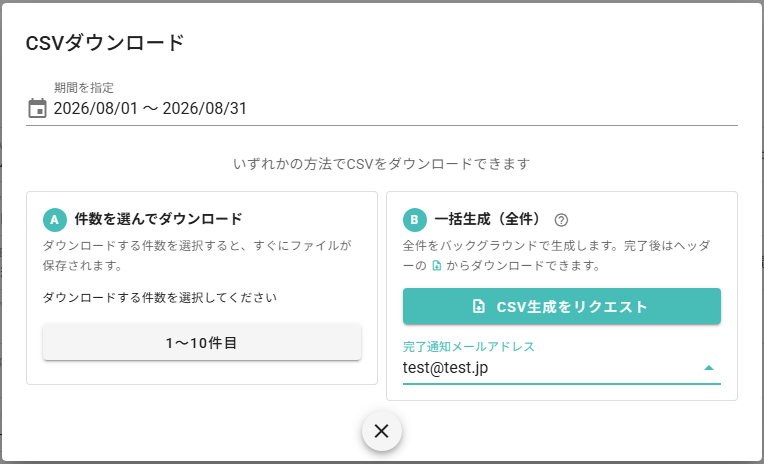Select the 件数を選んでダウンロード heading
The image size is (764, 464).
coord(158,219)
